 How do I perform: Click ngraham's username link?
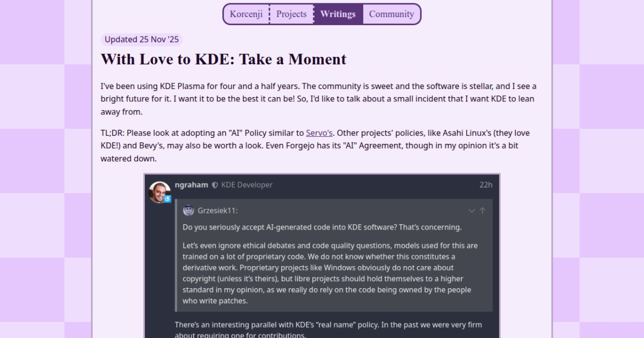tap(191, 185)
